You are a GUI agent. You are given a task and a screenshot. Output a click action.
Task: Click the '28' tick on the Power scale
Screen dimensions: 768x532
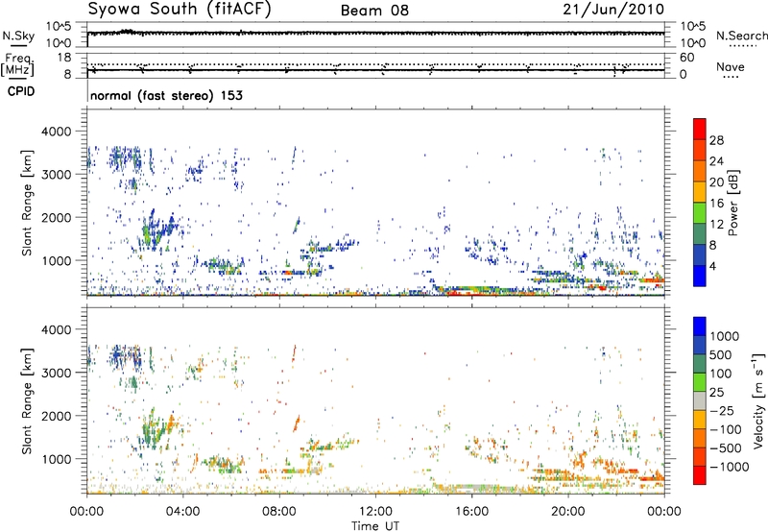(x=716, y=140)
